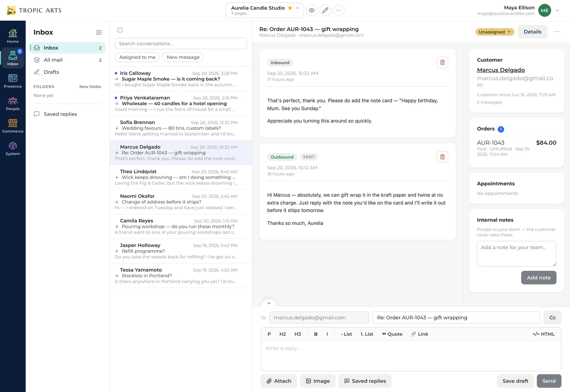Switch editor to HTML mode

pyautogui.click(x=543, y=334)
